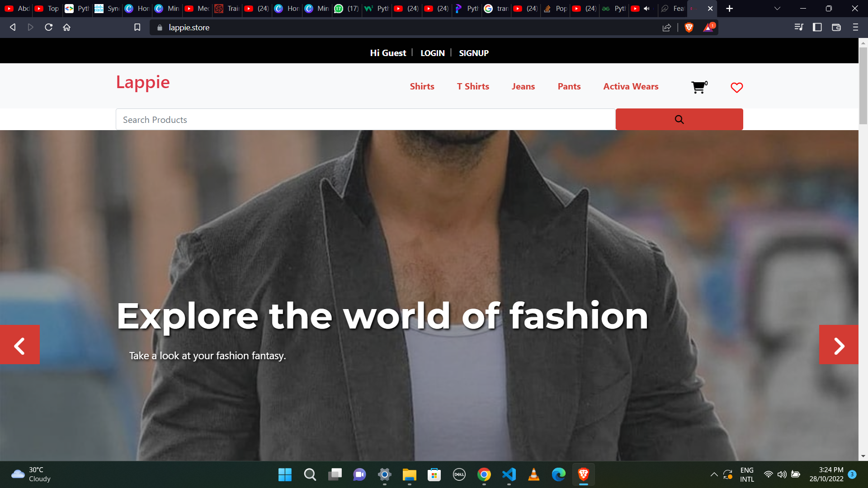Open the Activa Wears category menu
The image size is (868, 488).
631,86
